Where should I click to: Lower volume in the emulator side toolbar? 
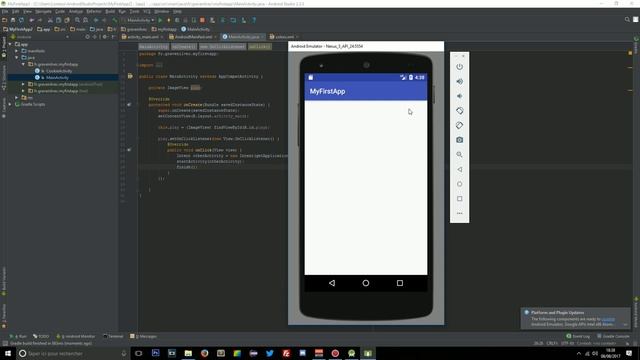(460, 96)
